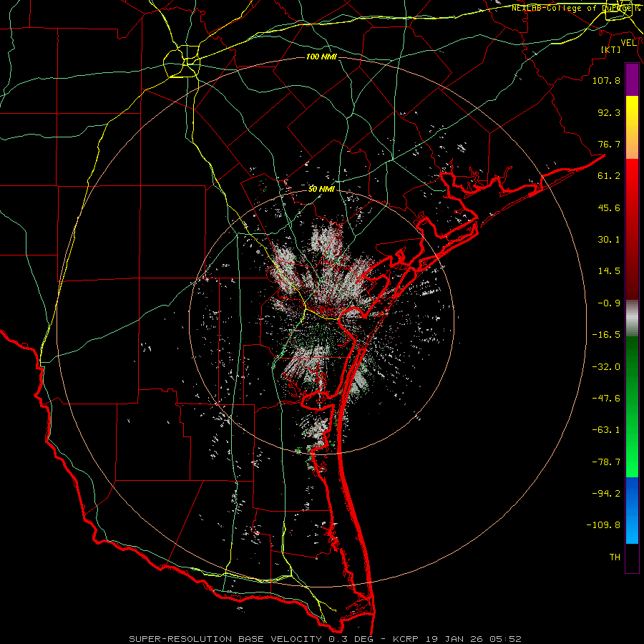The height and width of the screenshot is (644, 644).
Task: Click the [KT] units label
Action: [x=611, y=49]
